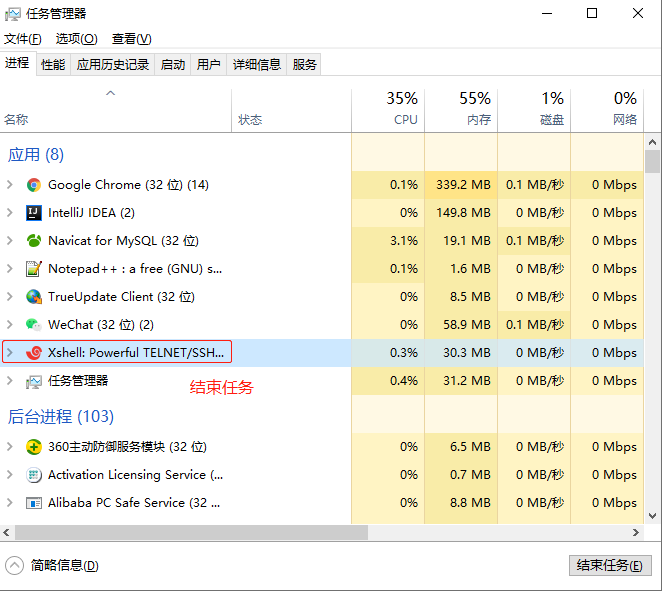Expand the Navicat for MySQL row
662x591 pixels.
coord(10,241)
